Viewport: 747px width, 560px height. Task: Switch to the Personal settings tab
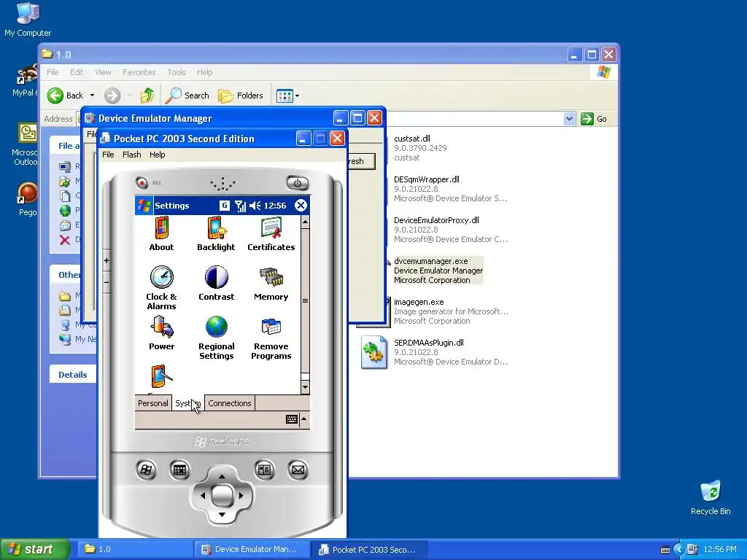153,402
